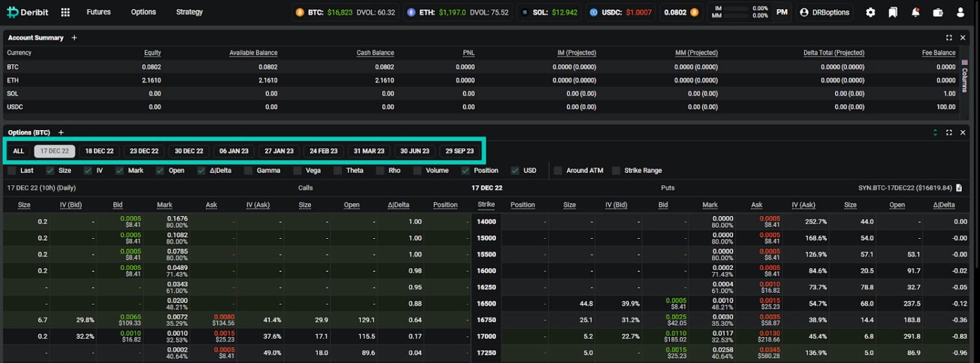Open the Futures dropdown menu
Screen dimensions: 980x363
98,12
